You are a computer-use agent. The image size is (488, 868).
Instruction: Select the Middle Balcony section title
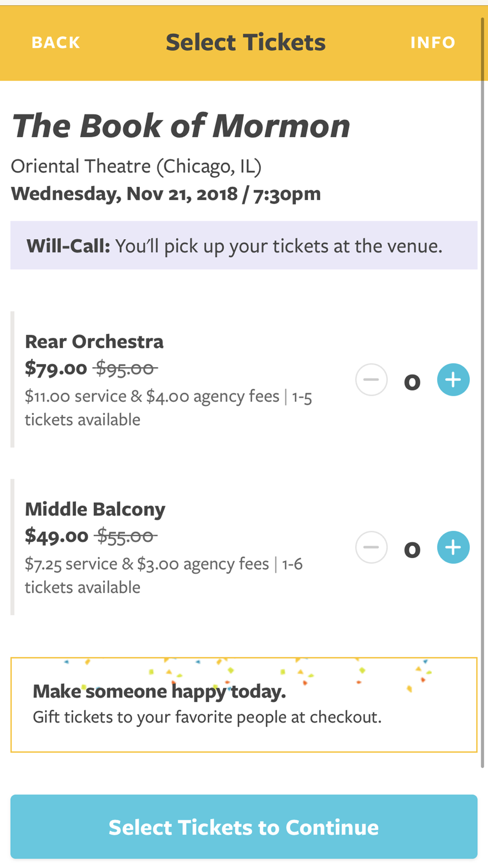pyautogui.click(x=95, y=509)
